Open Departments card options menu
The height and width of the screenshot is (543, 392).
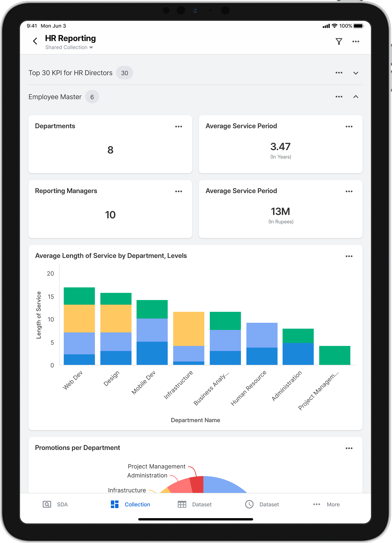point(178,126)
